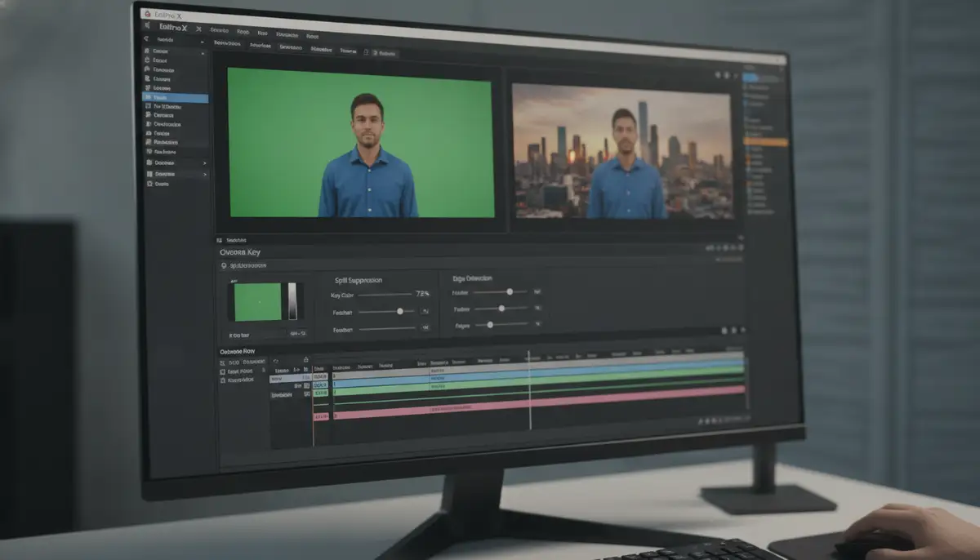Toggle the third checkbox in the list left of the timeline
Image resolution: width=980 pixels, height=560 pixels.
(x=222, y=380)
